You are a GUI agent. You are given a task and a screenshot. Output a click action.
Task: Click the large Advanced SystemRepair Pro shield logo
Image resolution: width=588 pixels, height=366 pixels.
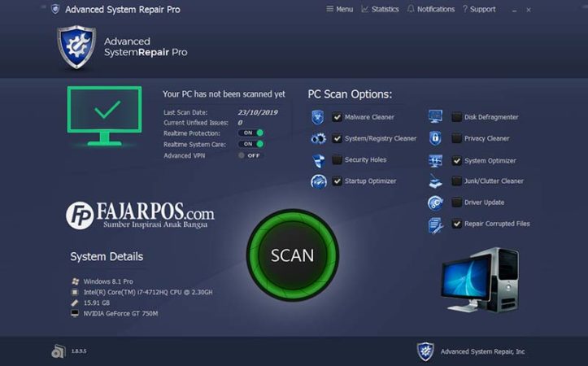[x=76, y=47]
